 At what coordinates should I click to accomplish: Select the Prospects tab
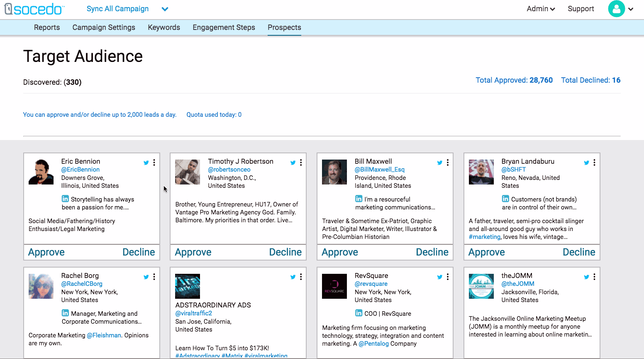[x=284, y=27]
